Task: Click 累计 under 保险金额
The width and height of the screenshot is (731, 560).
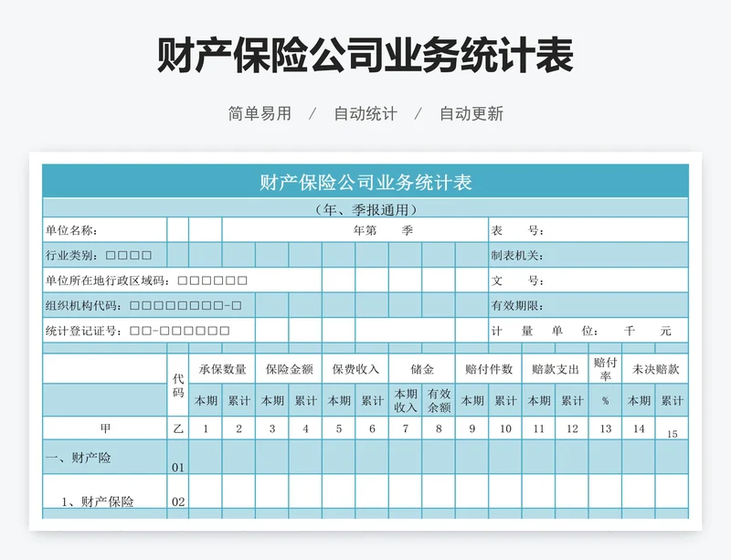Action: pos(305,400)
